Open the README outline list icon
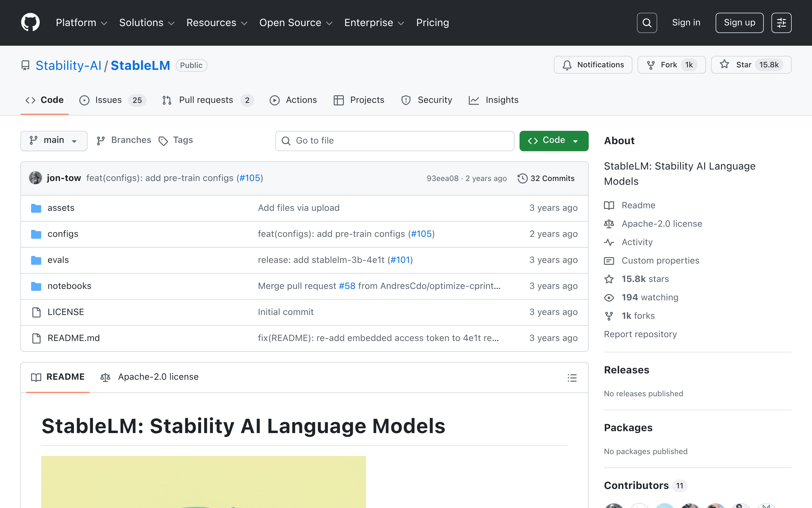This screenshot has height=508, width=812. coord(572,378)
